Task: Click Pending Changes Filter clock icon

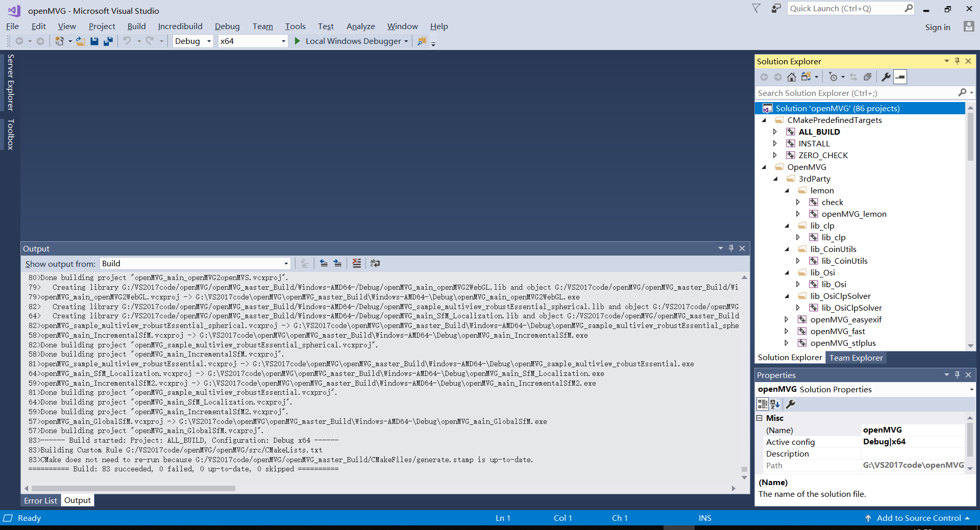Action: click(833, 77)
